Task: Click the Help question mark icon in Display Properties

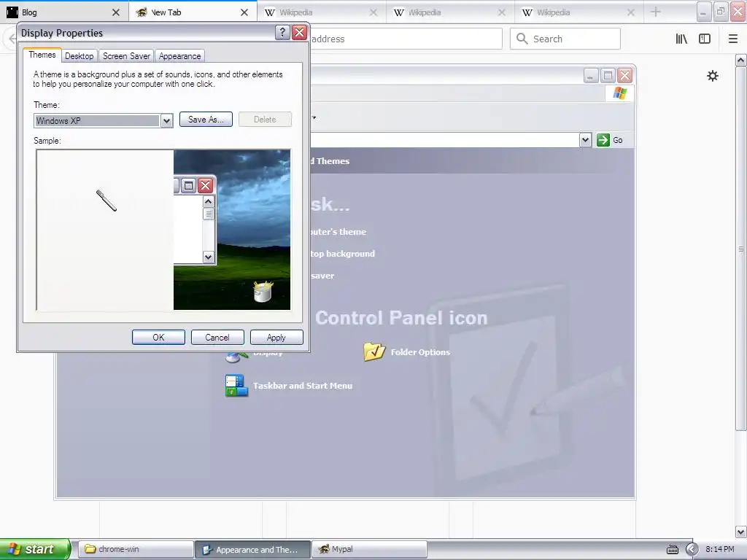Action: coord(282,32)
